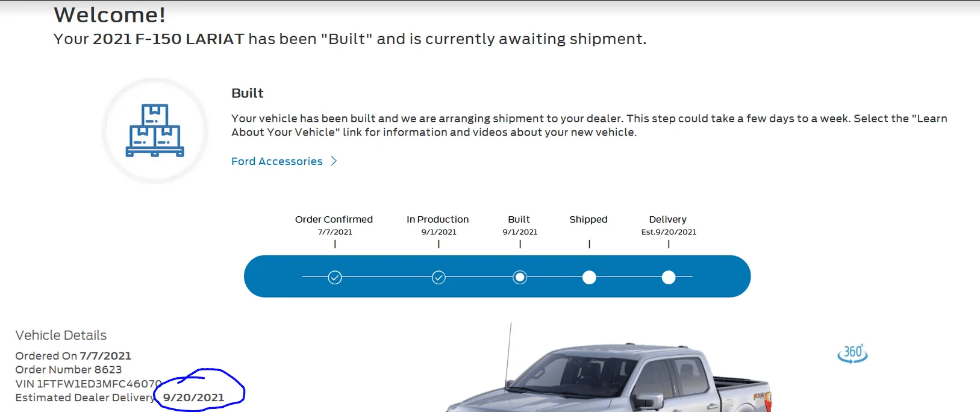The image size is (980, 412).
Task: Click the Vehicle Details heading
Action: (61, 335)
